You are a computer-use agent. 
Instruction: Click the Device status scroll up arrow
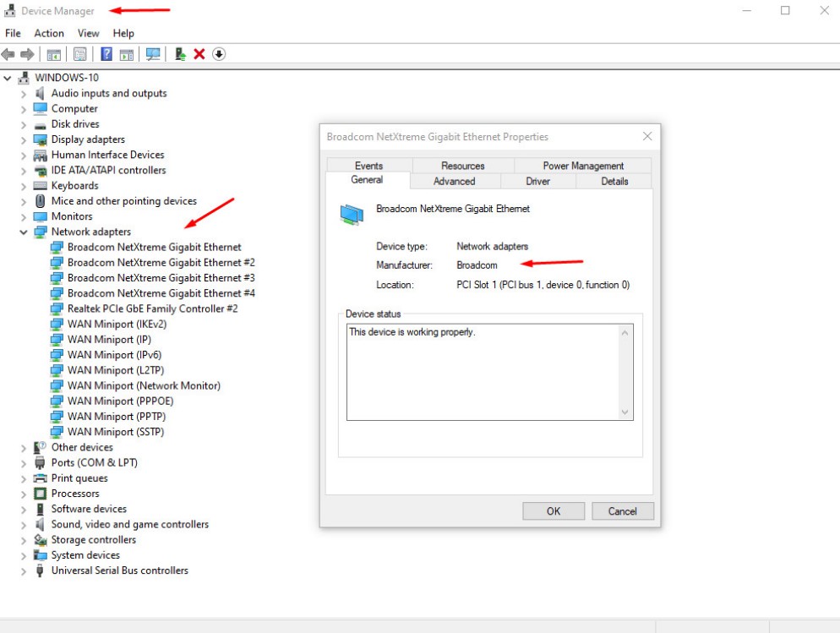pos(625,333)
